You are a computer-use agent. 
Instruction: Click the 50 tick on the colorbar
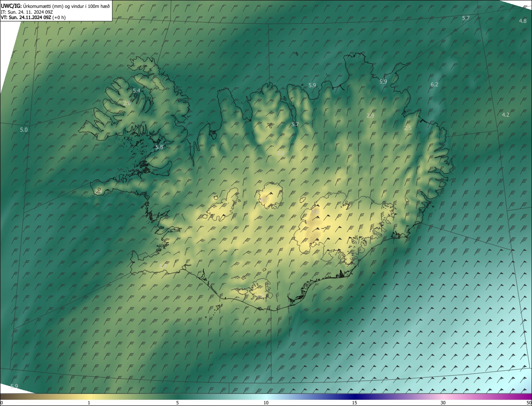(x=529, y=403)
